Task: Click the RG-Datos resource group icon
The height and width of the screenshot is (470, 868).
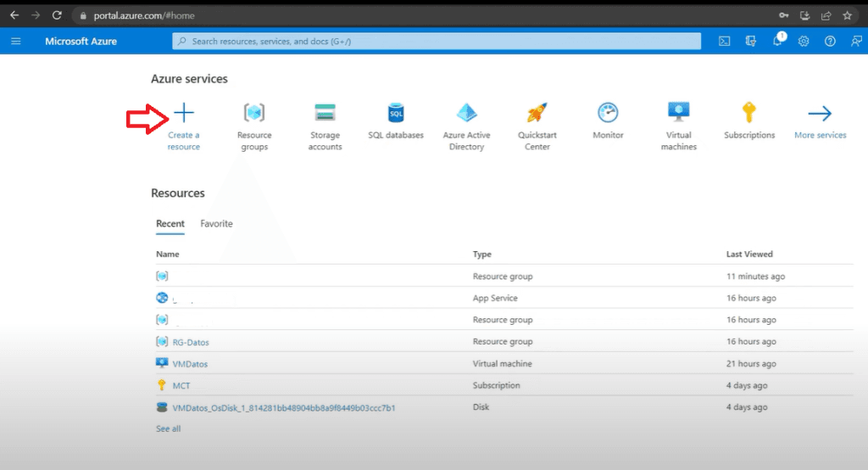Action: (162, 341)
